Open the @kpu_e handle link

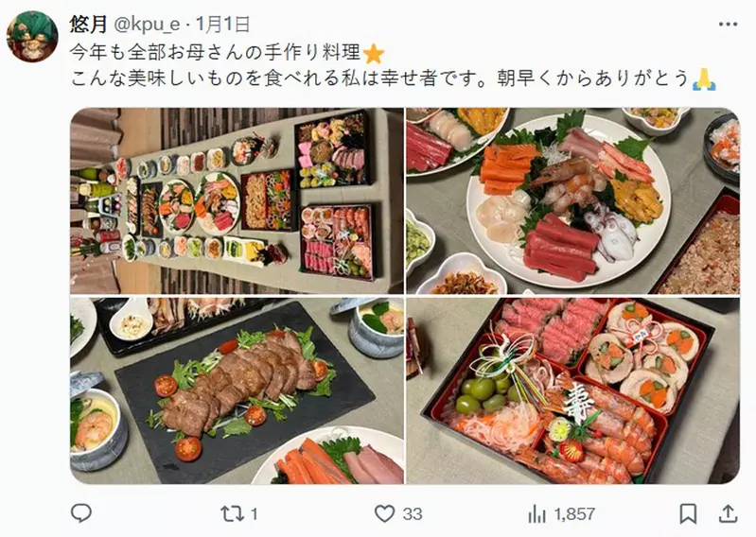point(147,25)
